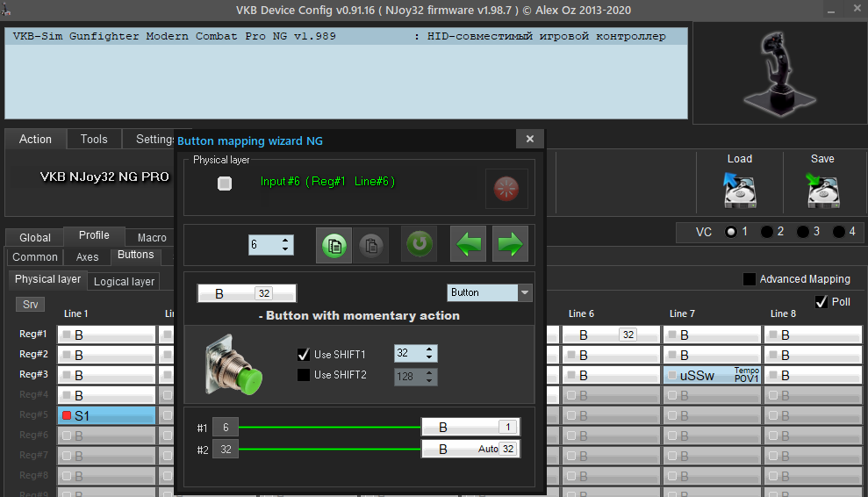Select VC radio option 2
Image resolution: width=868 pixels, height=497 pixels.
(x=767, y=232)
